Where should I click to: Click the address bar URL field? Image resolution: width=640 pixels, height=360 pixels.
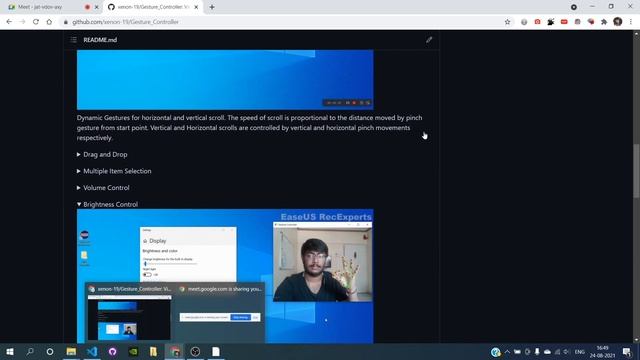[282, 22]
